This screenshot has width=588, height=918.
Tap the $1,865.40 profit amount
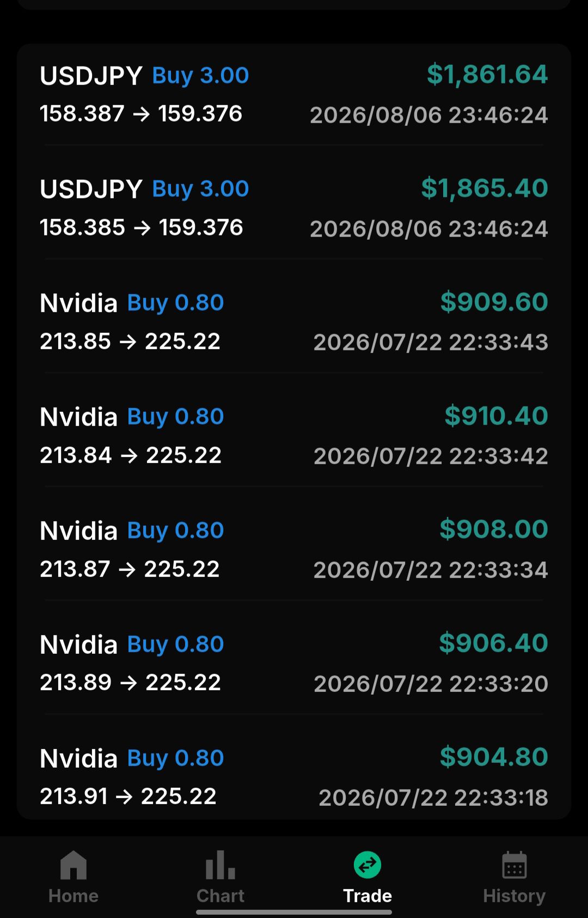[x=485, y=189]
